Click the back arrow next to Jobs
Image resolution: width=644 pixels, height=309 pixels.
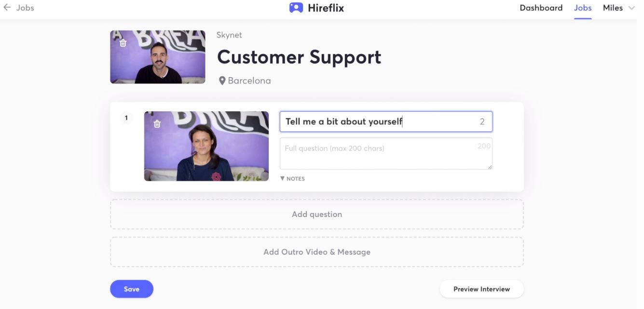click(x=7, y=8)
